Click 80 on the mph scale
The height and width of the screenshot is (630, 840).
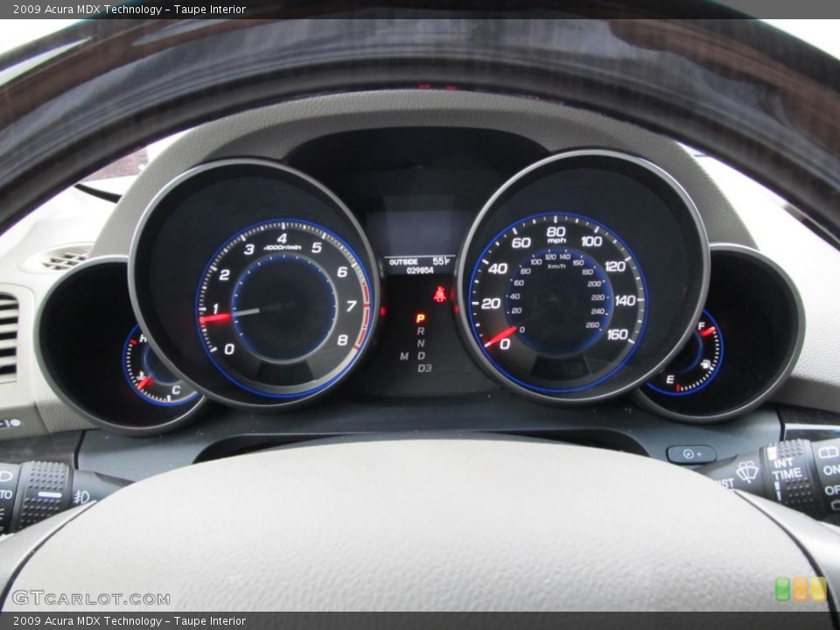(x=556, y=231)
